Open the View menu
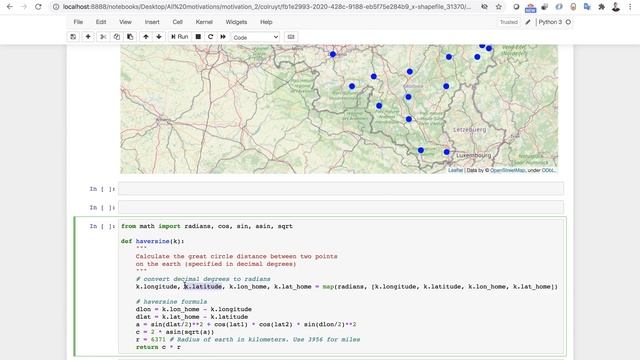Image resolution: width=640 pixels, height=360 pixels. (125, 22)
